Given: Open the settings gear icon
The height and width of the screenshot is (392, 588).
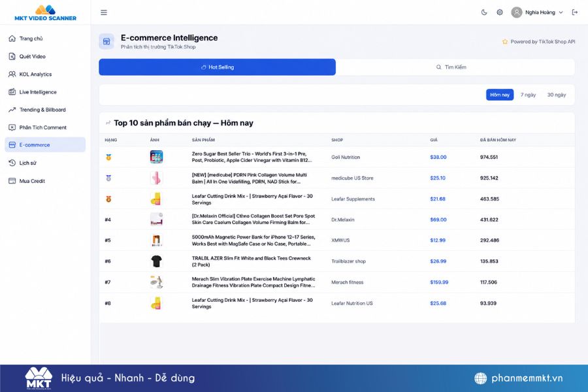Looking at the screenshot, I should pos(500,12).
